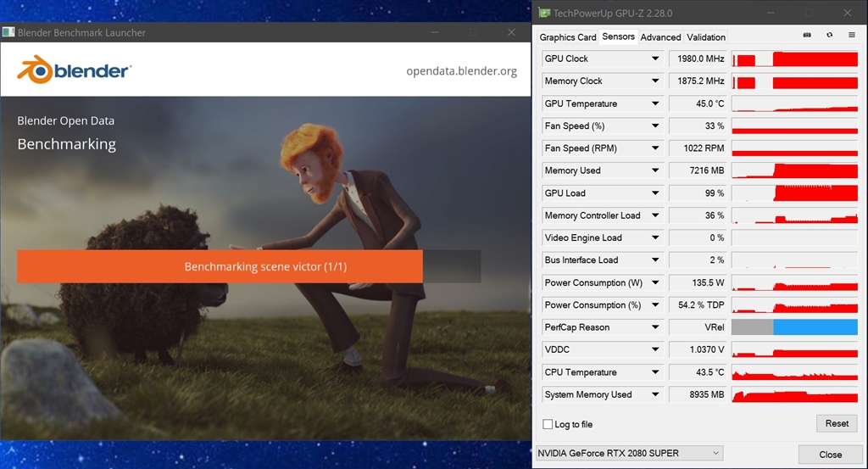Click the 54.2 % TDP value

click(x=698, y=305)
